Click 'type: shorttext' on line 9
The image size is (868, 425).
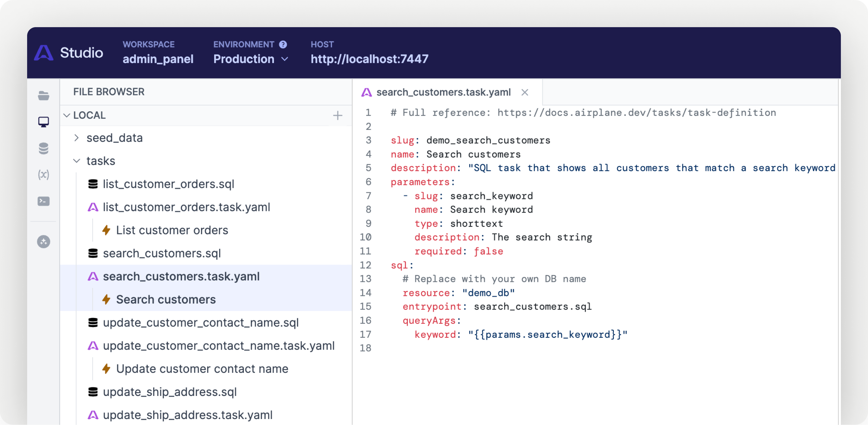pos(459,223)
